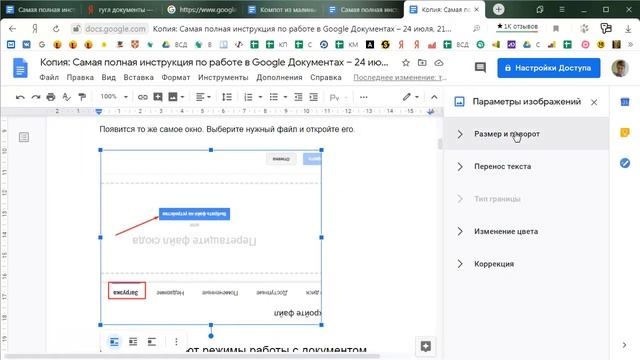
Task: Click the add comment toolbar icon
Action: click(158, 97)
